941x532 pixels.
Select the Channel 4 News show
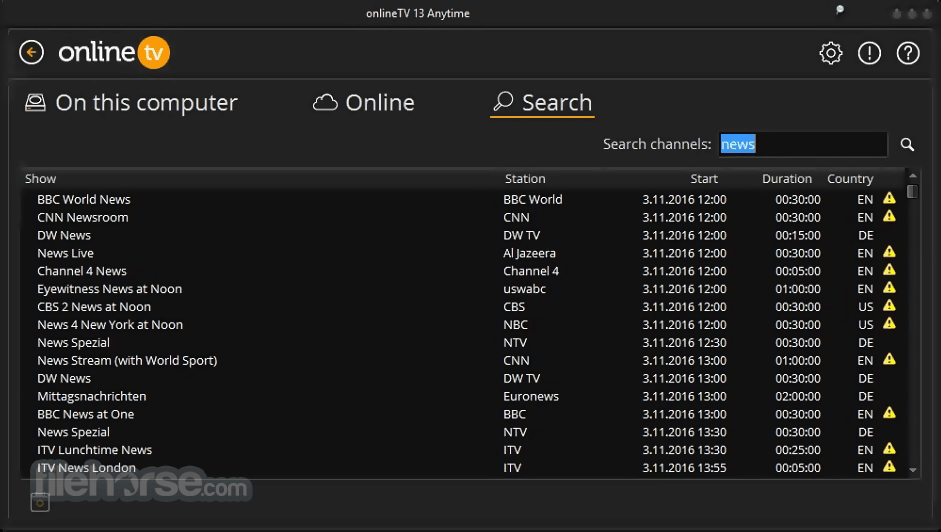click(x=82, y=271)
